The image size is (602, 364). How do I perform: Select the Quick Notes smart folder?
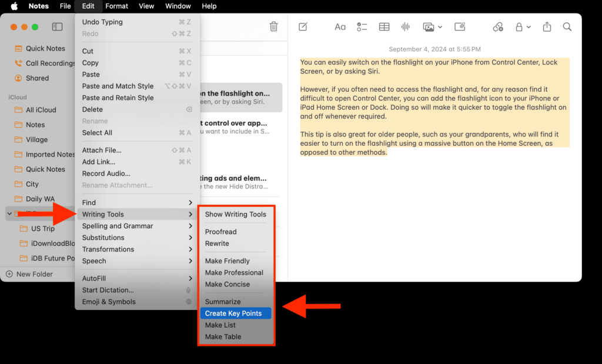click(45, 49)
